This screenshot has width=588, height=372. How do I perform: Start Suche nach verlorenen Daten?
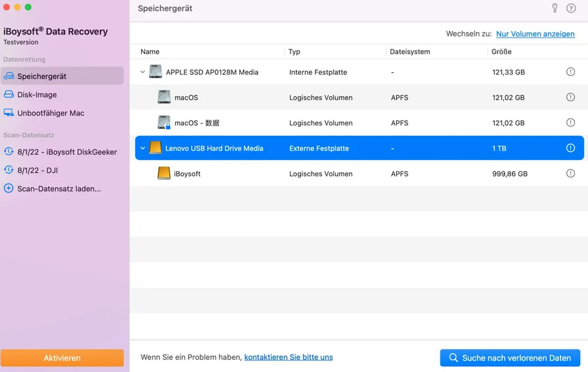510,358
